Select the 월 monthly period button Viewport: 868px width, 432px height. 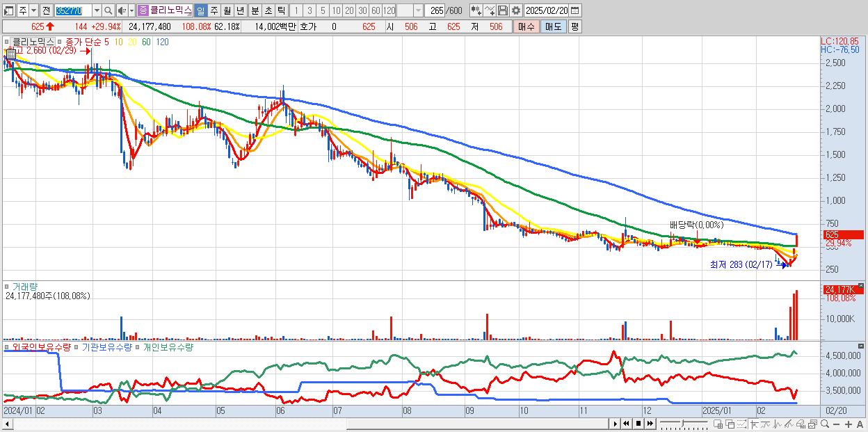click(227, 10)
